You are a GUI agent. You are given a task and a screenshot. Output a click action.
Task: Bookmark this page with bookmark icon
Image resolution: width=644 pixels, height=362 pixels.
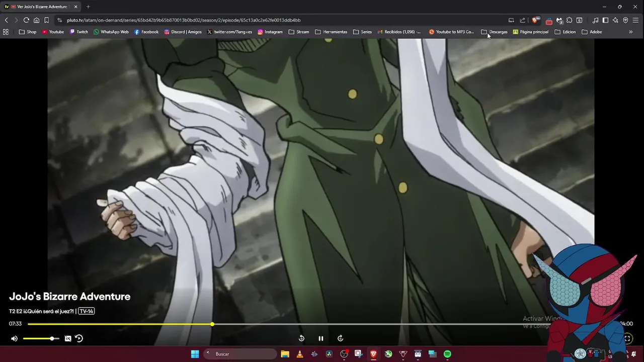pos(46,20)
